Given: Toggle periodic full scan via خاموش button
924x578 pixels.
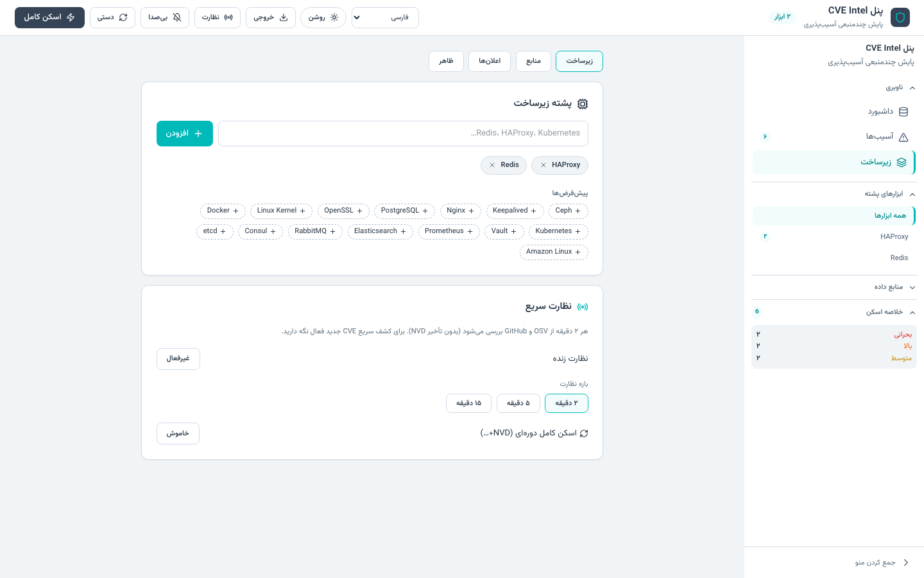Looking at the screenshot, I should click(x=178, y=433).
